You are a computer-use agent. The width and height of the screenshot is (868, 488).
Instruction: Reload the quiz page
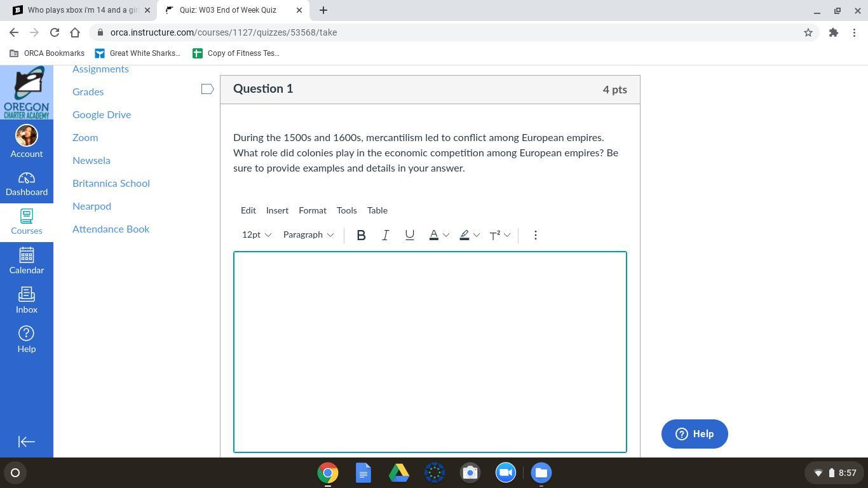55,32
